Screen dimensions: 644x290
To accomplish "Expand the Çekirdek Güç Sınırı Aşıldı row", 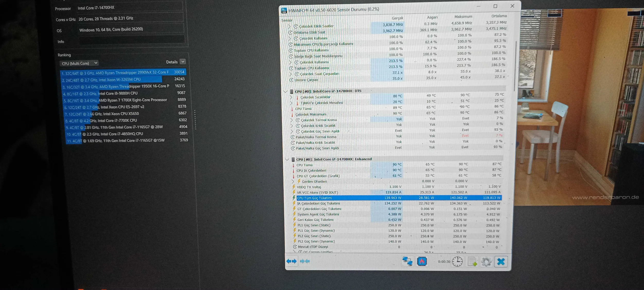I will coord(292,131).
